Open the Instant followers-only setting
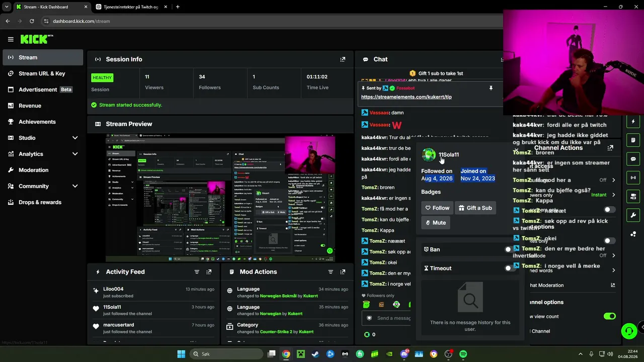 [x=603, y=195]
